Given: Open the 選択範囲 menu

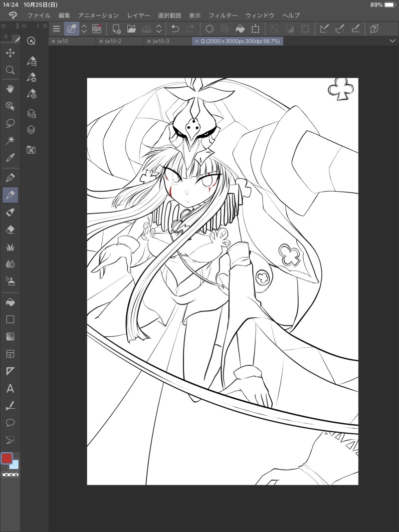Looking at the screenshot, I should [x=170, y=15].
